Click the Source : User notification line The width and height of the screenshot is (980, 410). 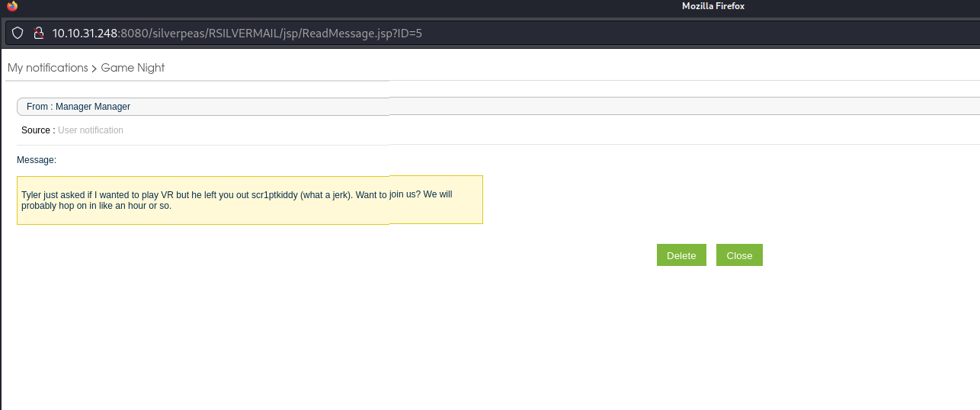click(72, 130)
